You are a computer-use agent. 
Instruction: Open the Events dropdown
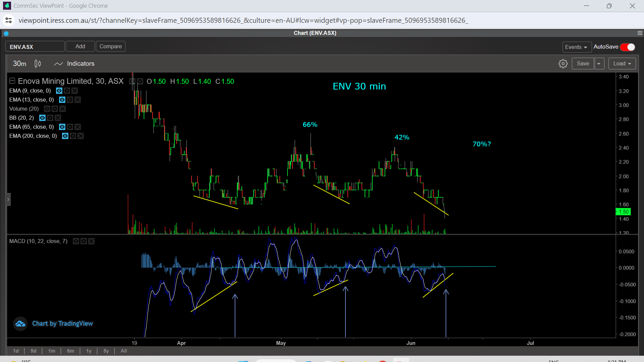click(577, 47)
